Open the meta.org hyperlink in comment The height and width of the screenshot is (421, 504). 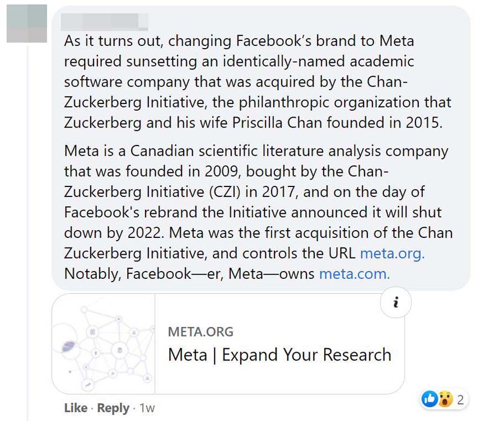click(x=392, y=253)
